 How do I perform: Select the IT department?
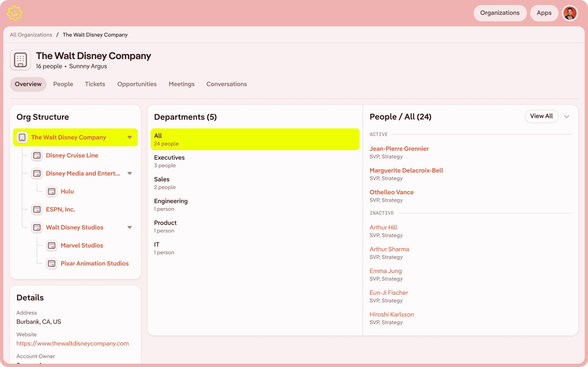255,248
